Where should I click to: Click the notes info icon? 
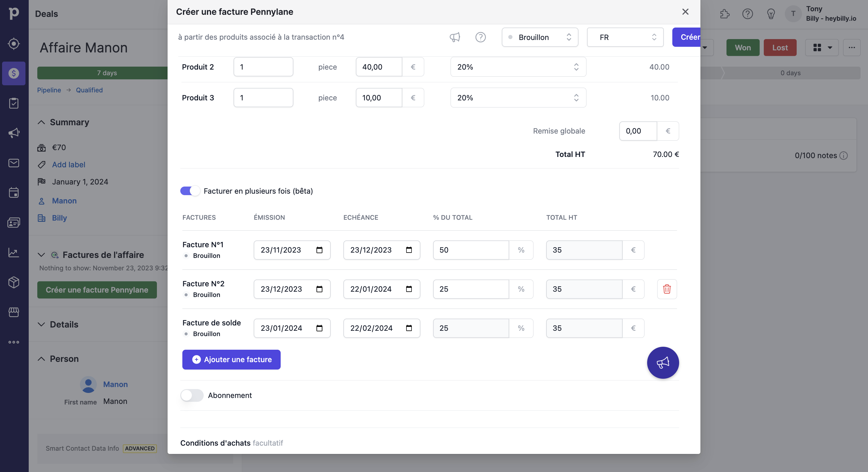(x=844, y=155)
